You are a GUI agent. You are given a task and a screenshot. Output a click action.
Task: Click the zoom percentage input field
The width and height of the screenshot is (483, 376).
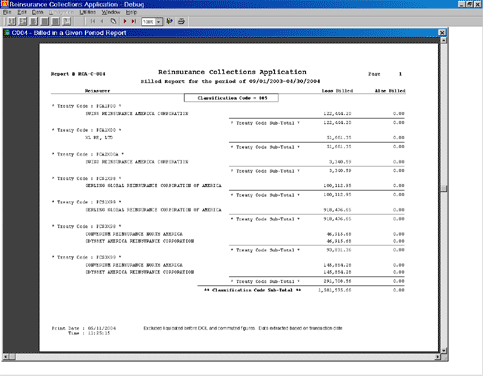pos(148,22)
